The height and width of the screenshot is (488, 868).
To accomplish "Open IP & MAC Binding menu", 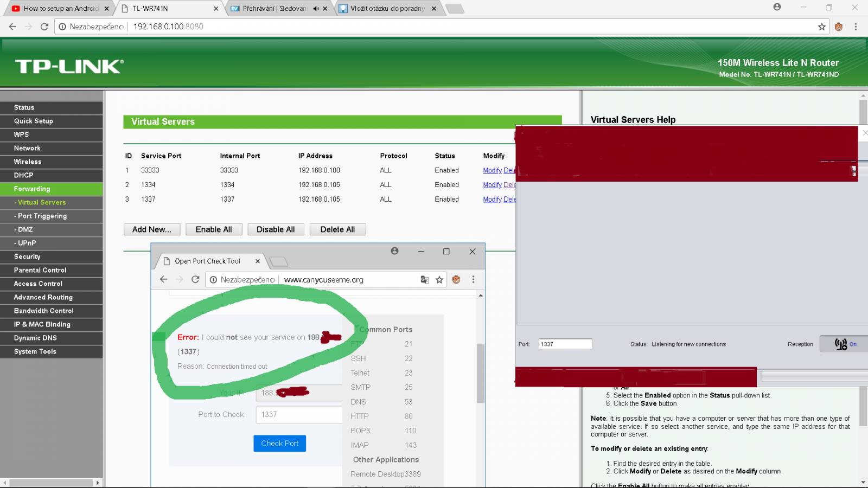I will click(52, 324).
